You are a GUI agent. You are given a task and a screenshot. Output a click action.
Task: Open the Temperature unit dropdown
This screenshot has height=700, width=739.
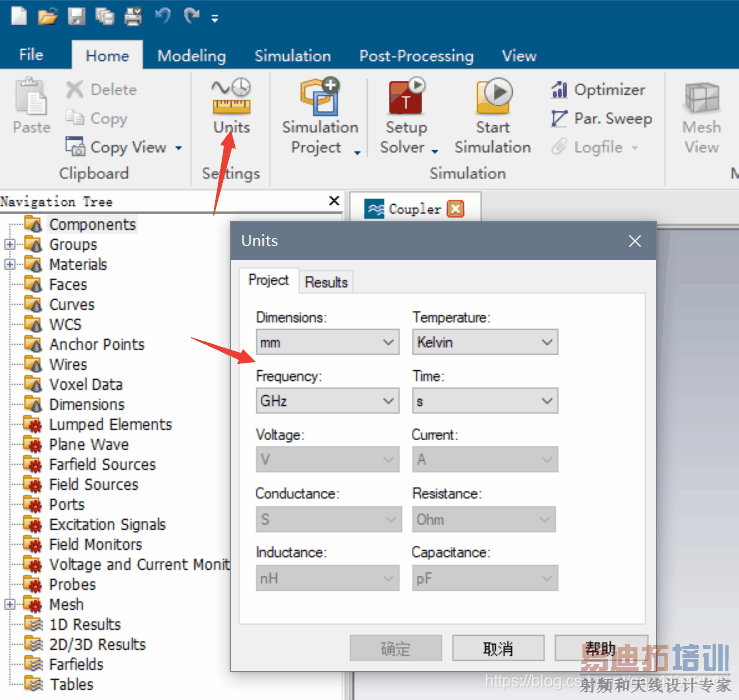click(x=485, y=342)
